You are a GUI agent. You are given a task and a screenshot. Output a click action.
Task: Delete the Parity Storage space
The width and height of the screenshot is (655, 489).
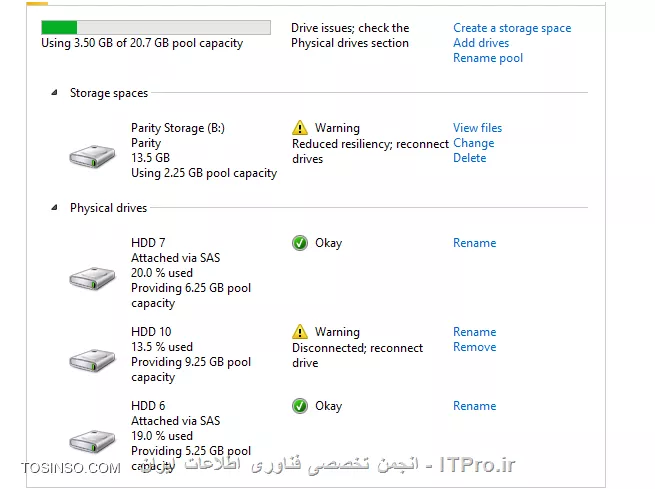[469, 158]
